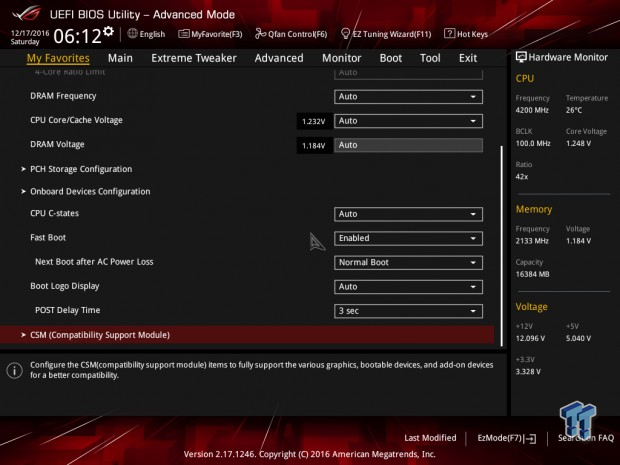Click the 4200 MHz CPU frequency value
The height and width of the screenshot is (465, 620).
coord(532,110)
